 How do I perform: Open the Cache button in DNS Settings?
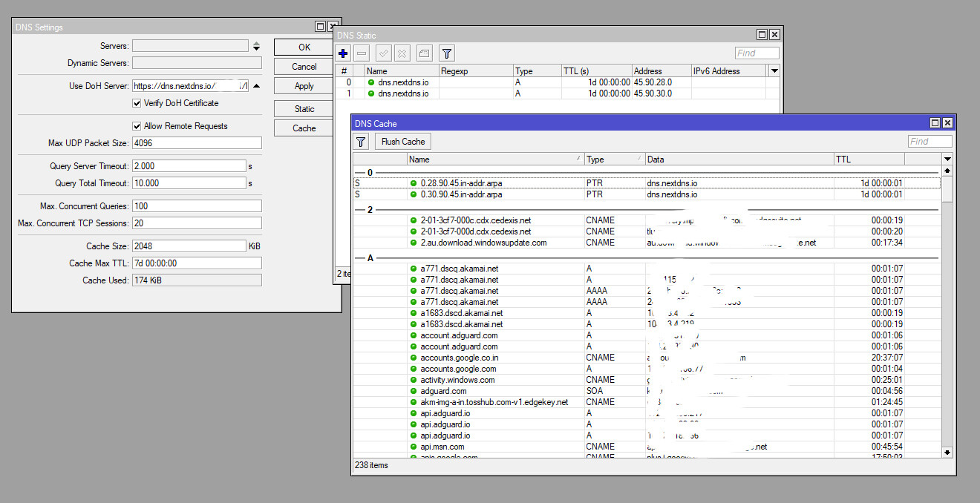coord(304,128)
